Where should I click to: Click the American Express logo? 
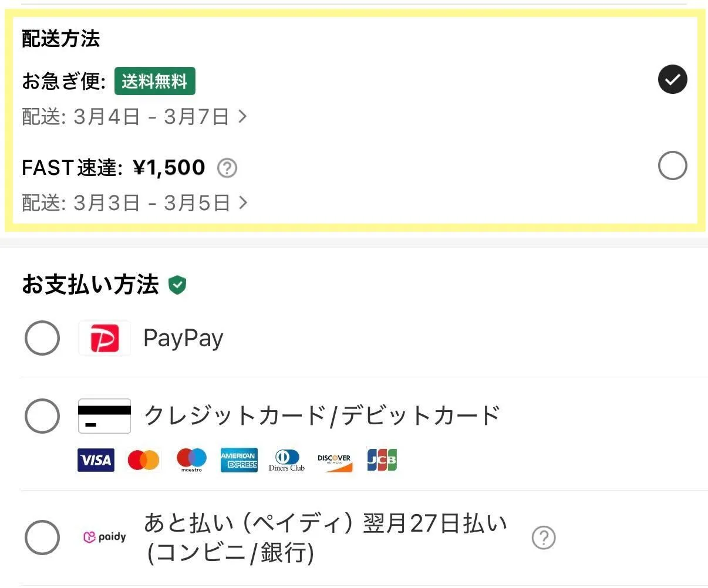pyautogui.click(x=239, y=461)
